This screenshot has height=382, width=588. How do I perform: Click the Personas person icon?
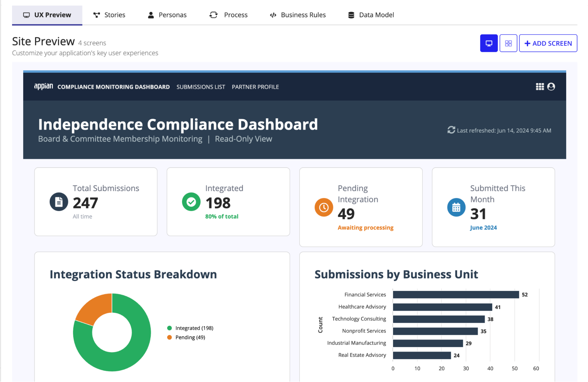click(x=151, y=15)
